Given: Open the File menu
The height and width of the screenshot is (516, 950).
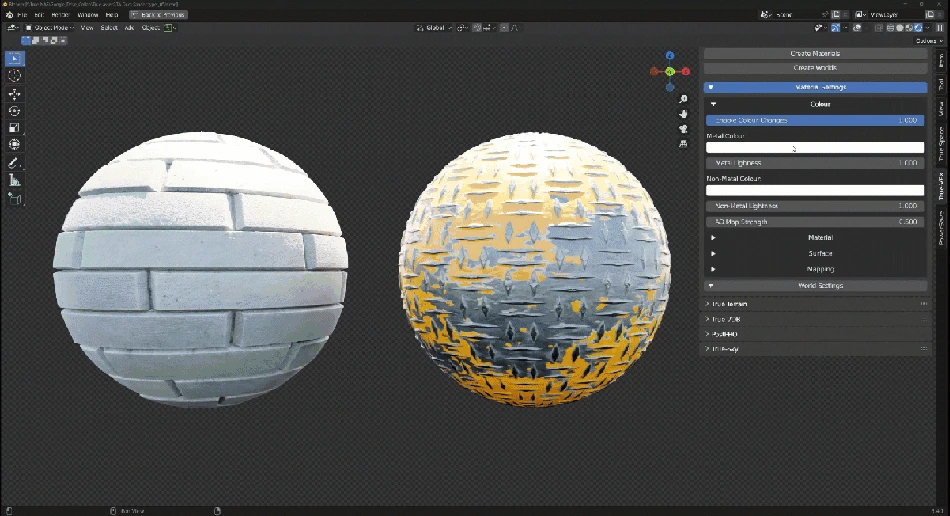Looking at the screenshot, I should click(x=21, y=15).
